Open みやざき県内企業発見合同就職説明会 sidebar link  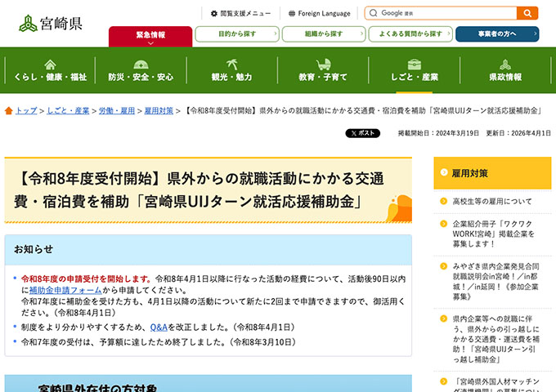495,281
